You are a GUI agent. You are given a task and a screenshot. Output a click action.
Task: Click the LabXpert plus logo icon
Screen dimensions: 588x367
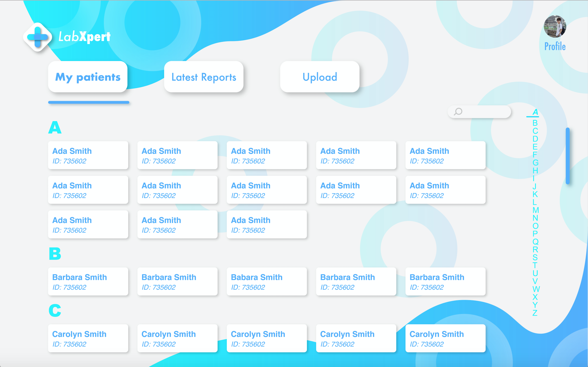38,37
